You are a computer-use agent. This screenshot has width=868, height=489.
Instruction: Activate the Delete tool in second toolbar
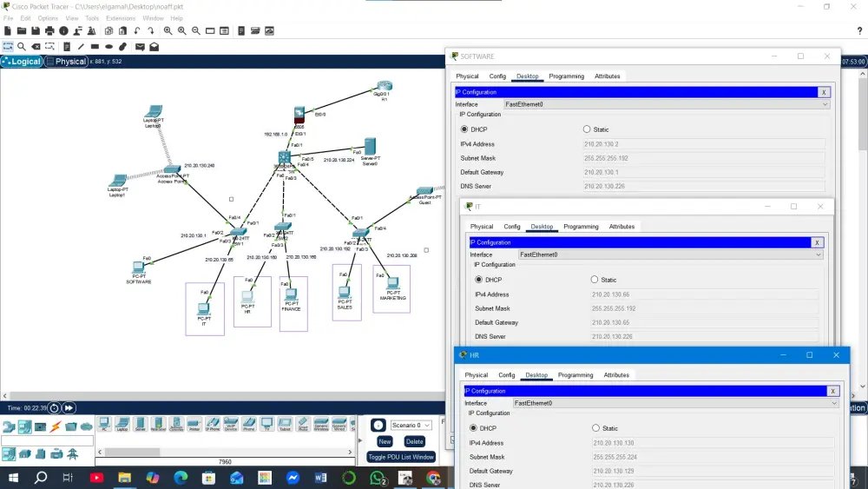tap(36, 47)
